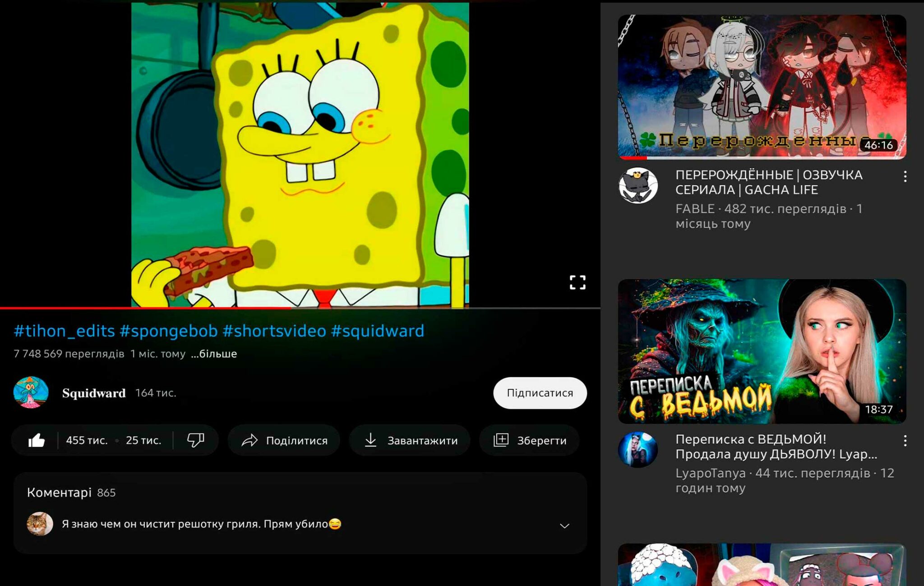Open the #squidward hashtag
The height and width of the screenshot is (586, 924).
tap(378, 331)
